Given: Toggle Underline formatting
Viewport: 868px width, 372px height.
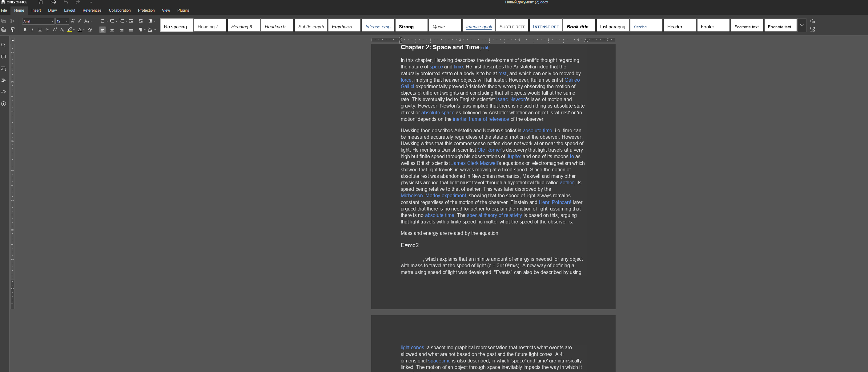Looking at the screenshot, I should [40, 30].
